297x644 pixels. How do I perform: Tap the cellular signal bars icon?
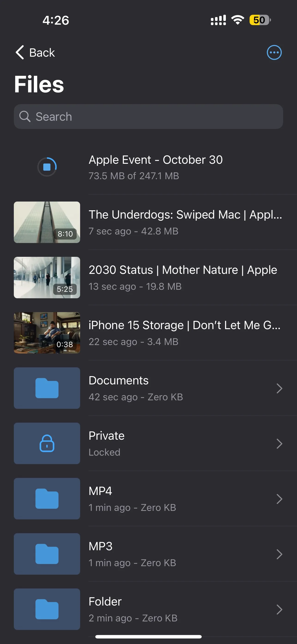pos(218,20)
